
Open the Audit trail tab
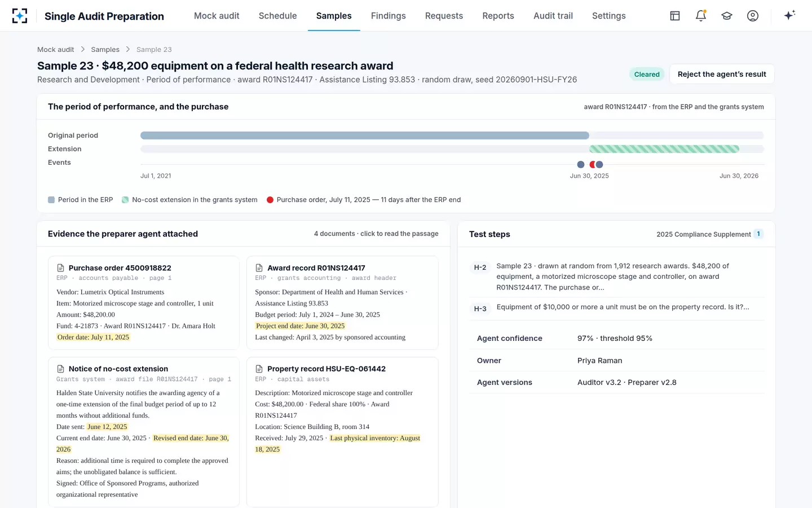click(x=553, y=16)
